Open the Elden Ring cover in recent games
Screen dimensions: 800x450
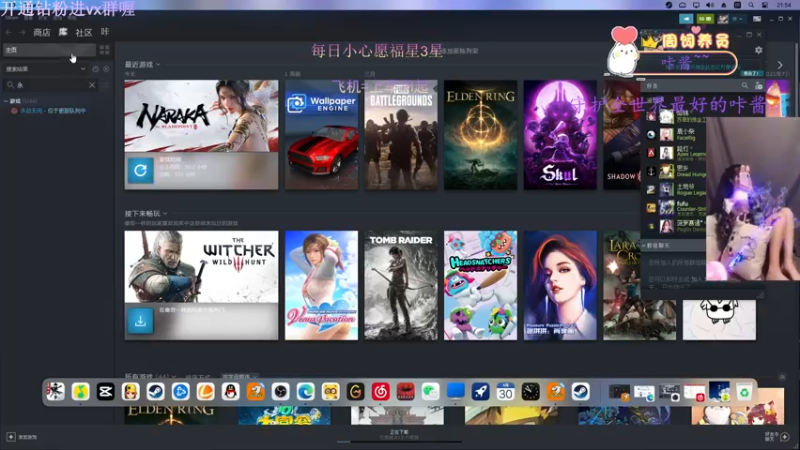coord(481,135)
